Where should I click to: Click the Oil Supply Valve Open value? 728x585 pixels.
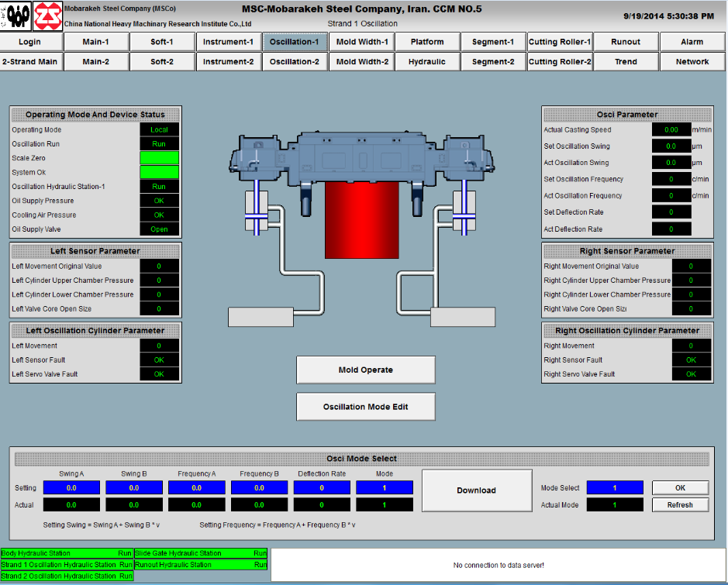click(x=159, y=229)
